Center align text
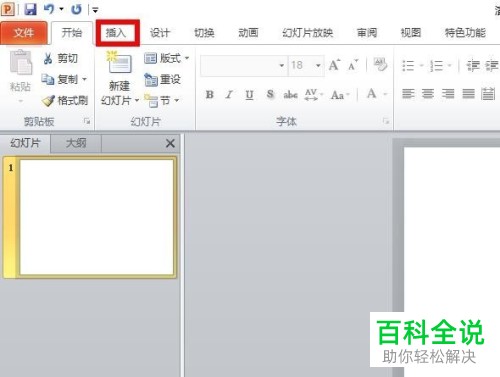The width and height of the screenshot is (500, 377). pos(428,94)
